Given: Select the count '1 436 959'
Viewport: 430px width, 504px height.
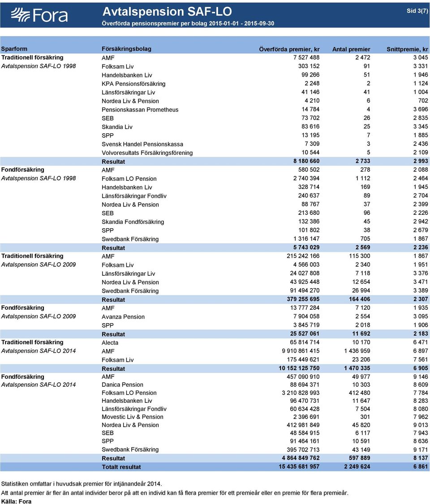Looking at the screenshot, I should [357, 351].
